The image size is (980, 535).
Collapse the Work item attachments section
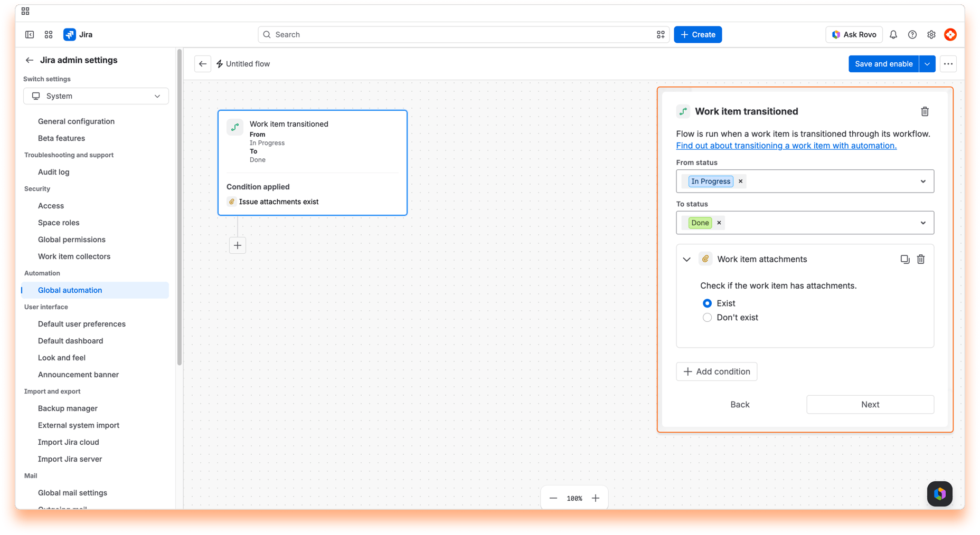tap(686, 259)
